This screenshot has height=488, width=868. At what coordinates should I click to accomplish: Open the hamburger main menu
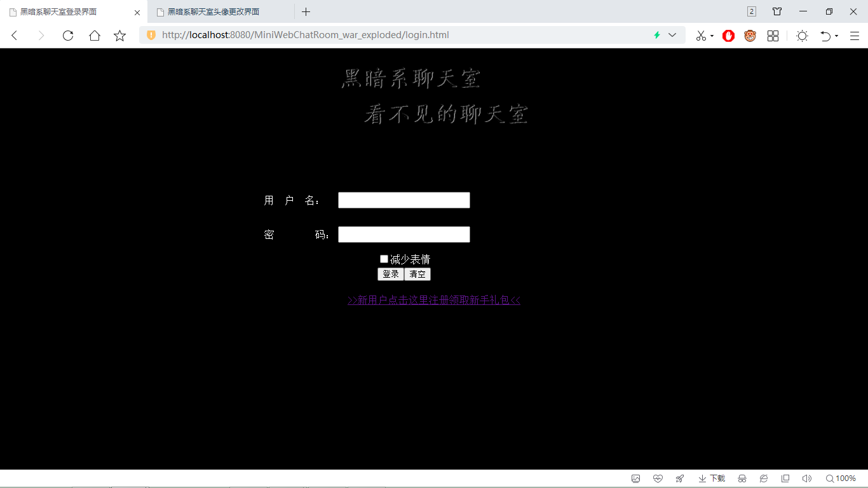click(x=855, y=36)
